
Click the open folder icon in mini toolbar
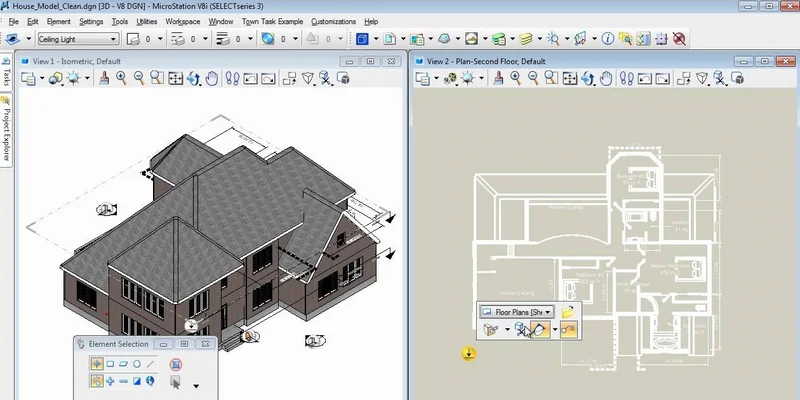[568, 311]
